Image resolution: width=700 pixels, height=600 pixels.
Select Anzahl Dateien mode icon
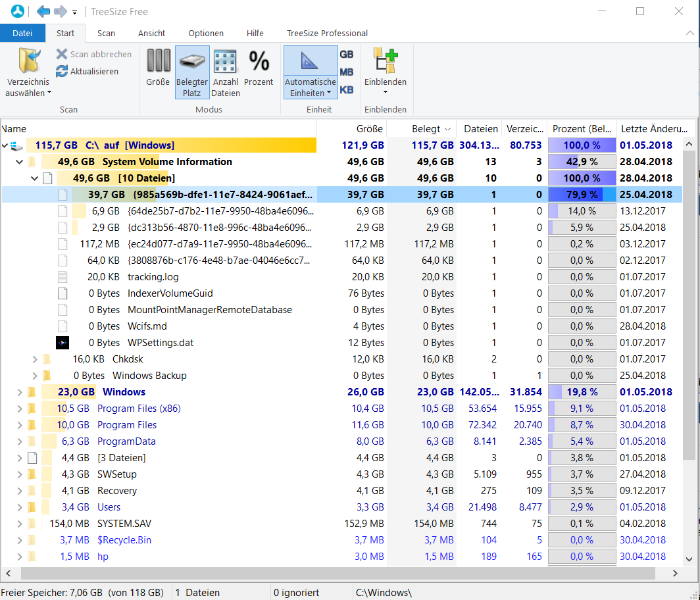pyautogui.click(x=225, y=61)
